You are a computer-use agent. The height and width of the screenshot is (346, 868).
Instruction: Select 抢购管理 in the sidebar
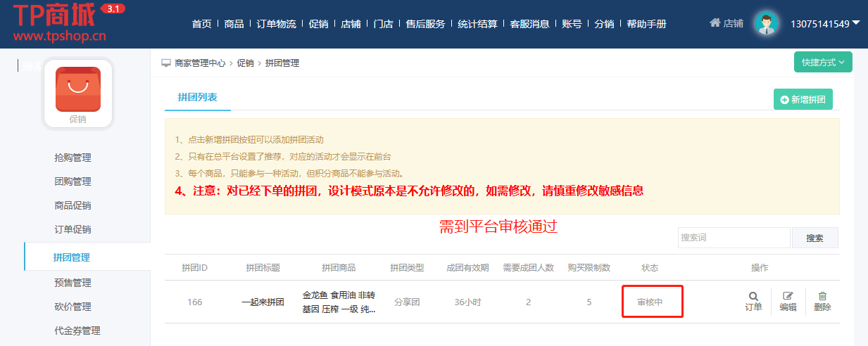coord(73,158)
